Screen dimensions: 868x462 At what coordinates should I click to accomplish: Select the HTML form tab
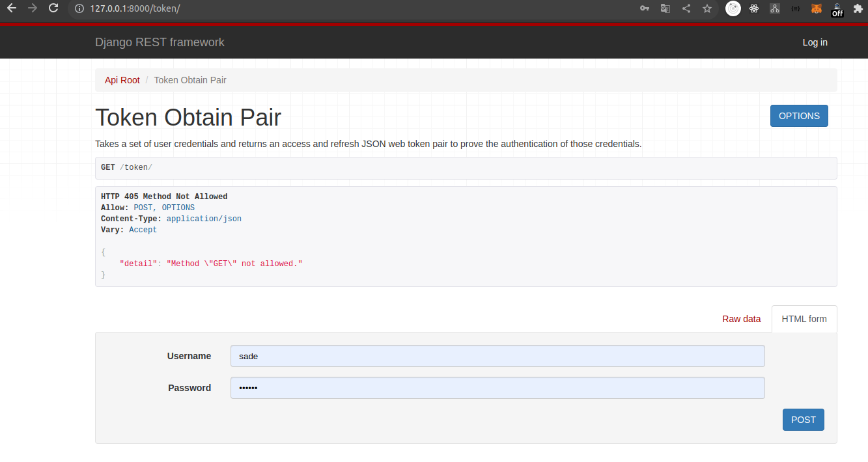point(804,319)
